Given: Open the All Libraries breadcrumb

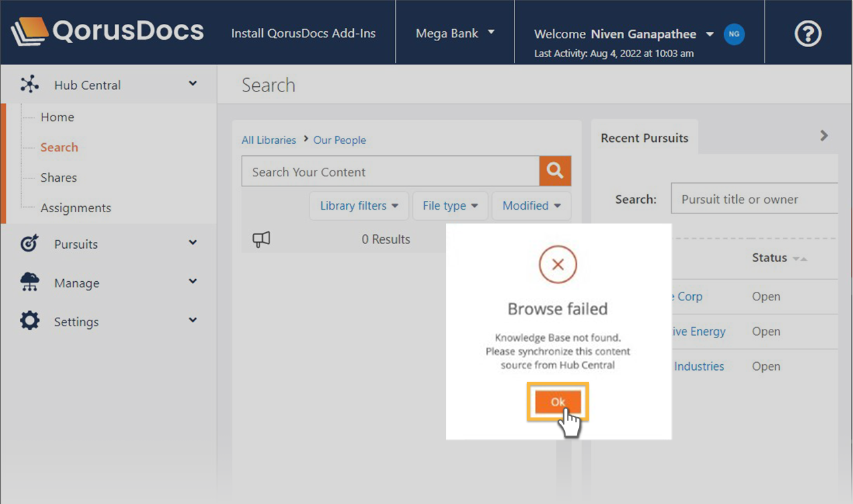Looking at the screenshot, I should [x=269, y=140].
